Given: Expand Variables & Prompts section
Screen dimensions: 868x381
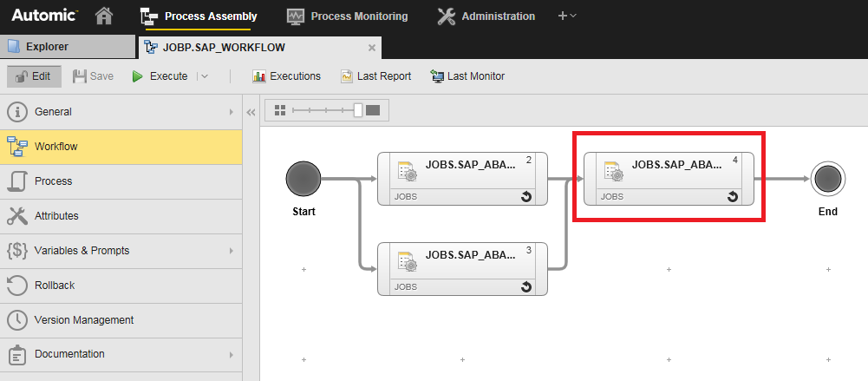Looking at the screenshot, I should click(121, 251).
